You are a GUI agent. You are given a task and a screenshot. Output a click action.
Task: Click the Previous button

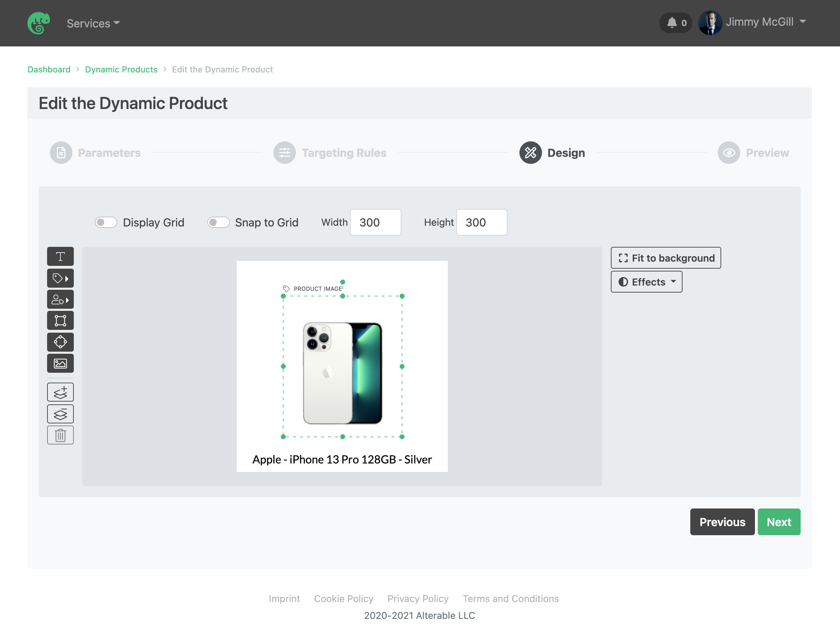(722, 522)
